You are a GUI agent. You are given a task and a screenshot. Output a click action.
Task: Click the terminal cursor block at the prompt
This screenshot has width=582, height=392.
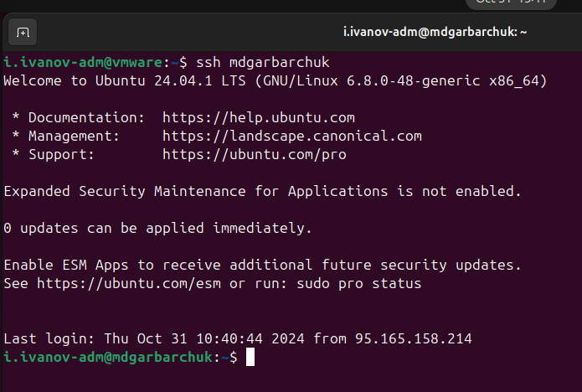(x=250, y=358)
